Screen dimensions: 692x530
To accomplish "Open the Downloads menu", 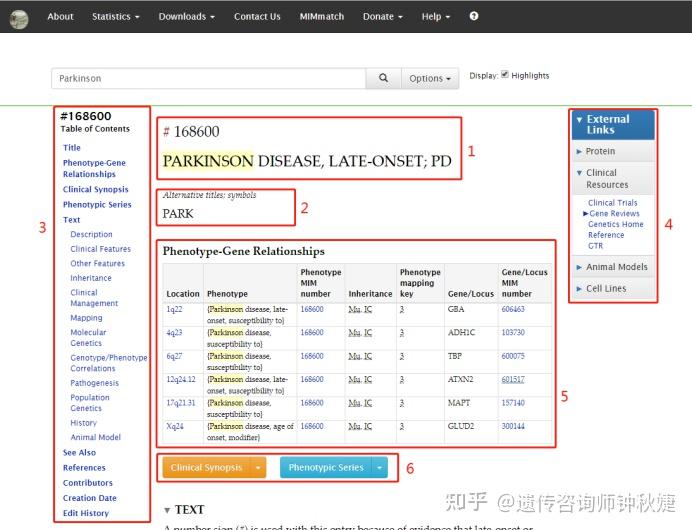I will (187, 17).
